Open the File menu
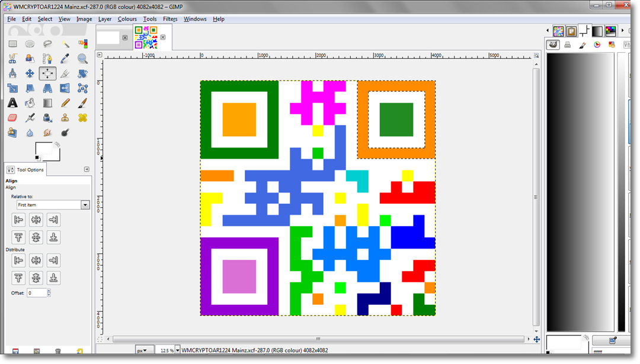 click(x=11, y=19)
